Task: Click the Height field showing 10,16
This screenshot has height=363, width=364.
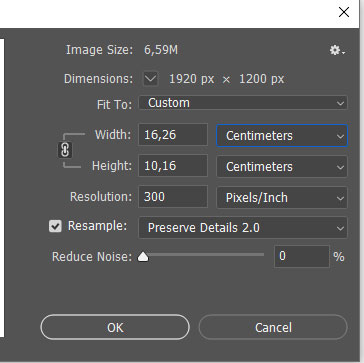Action: pyautogui.click(x=173, y=165)
